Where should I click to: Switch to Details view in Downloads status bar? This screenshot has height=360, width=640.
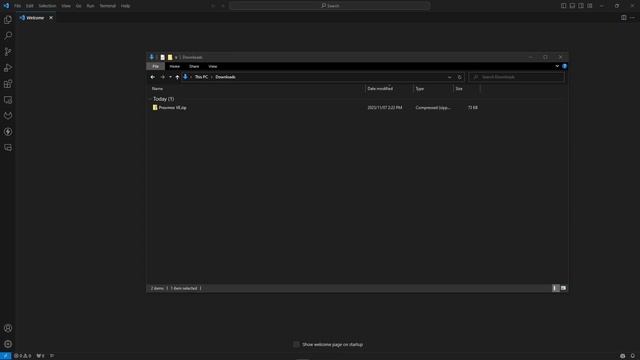click(555, 288)
